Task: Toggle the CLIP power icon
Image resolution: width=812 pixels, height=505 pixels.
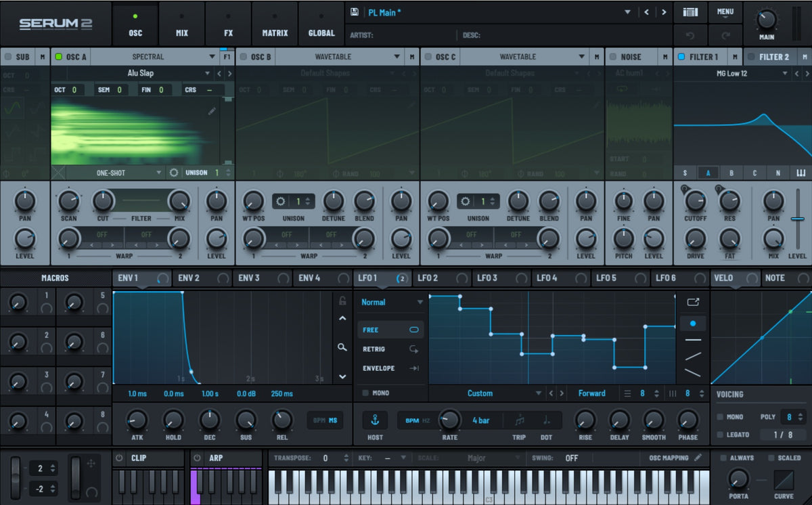Action: tap(119, 458)
